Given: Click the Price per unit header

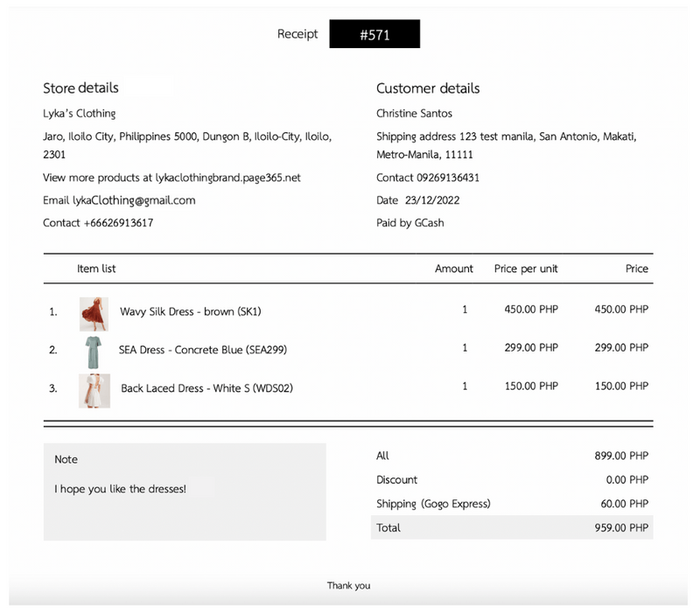Looking at the screenshot, I should tap(525, 268).
